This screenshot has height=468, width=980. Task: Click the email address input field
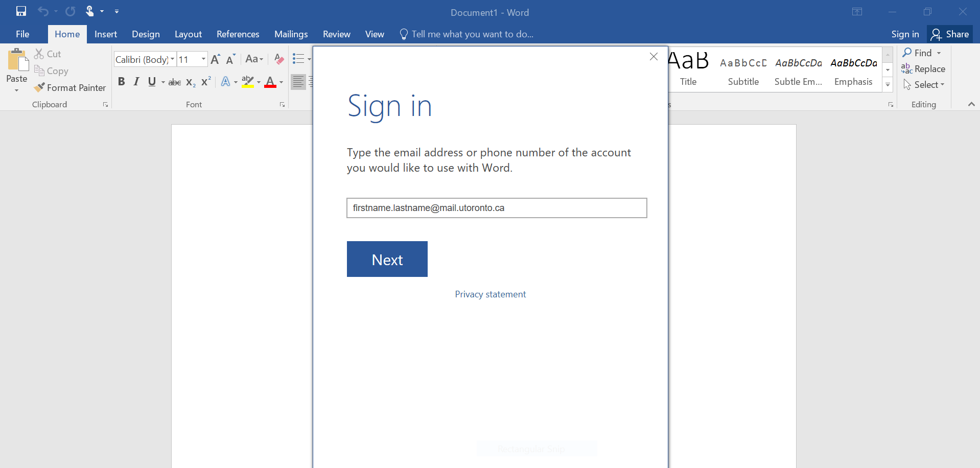[x=496, y=208]
